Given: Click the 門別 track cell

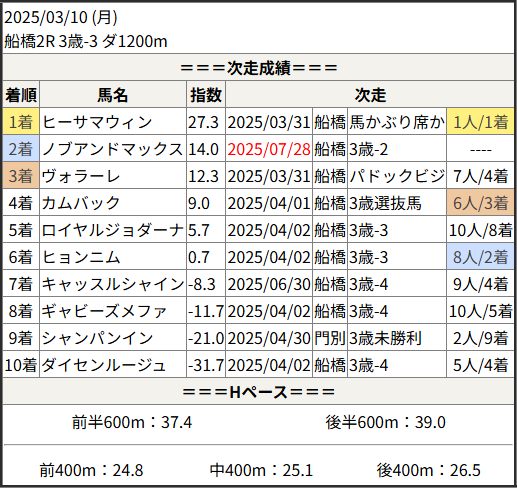Looking at the screenshot, I should point(330,338).
